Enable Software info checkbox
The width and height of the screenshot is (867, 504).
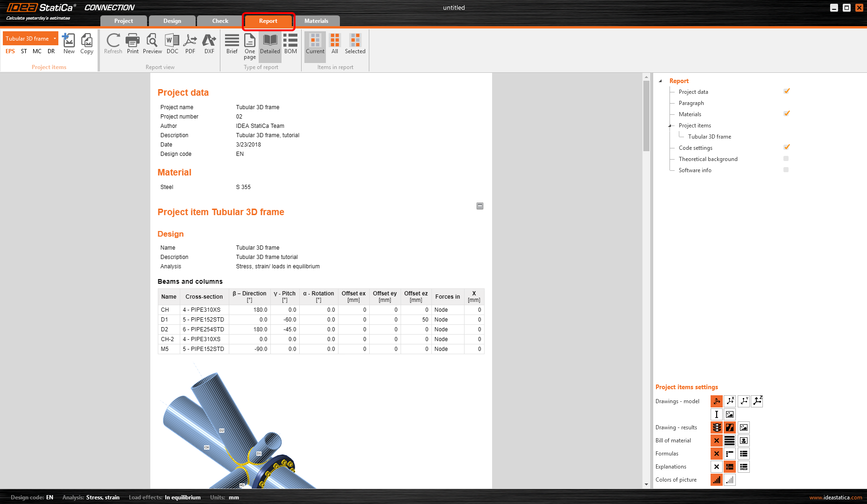pyautogui.click(x=786, y=170)
